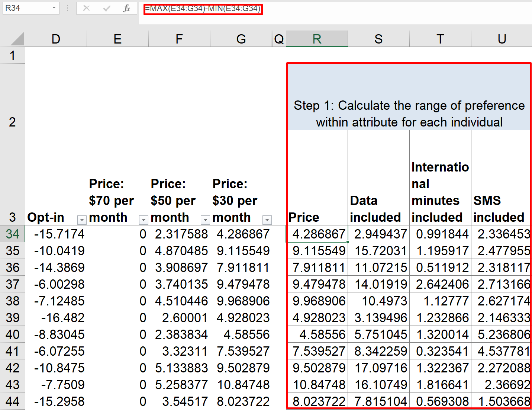Click inside the formula bar to edit
The width and height of the screenshot is (532, 410).
pyautogui.click(x=223, y=8)
